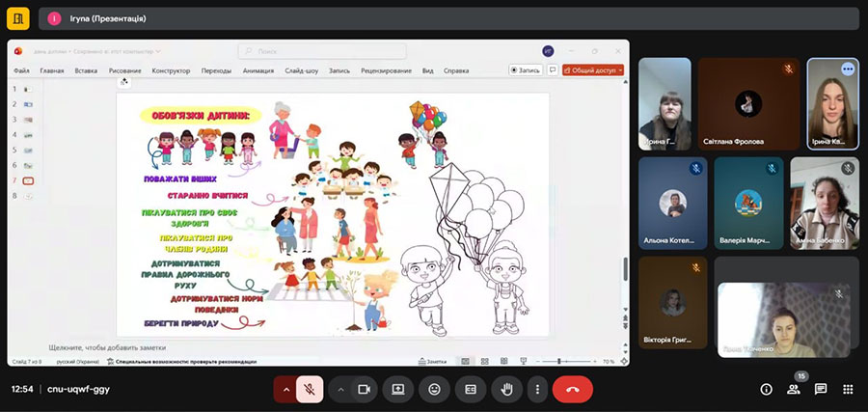Open chat with everyone icon
The image size is (868, 412).
tap(821, 389)
